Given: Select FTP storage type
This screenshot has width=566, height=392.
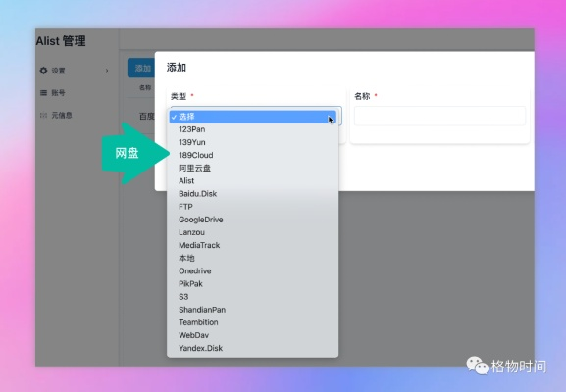Looking at the screenshot, I should (253, 207).
